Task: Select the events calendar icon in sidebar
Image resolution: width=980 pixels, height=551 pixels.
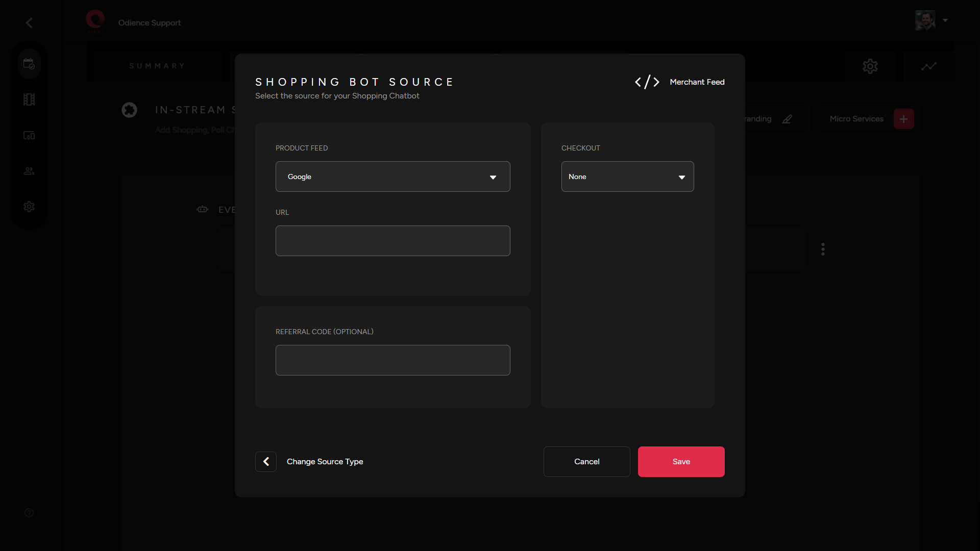Action: point(29,63)
